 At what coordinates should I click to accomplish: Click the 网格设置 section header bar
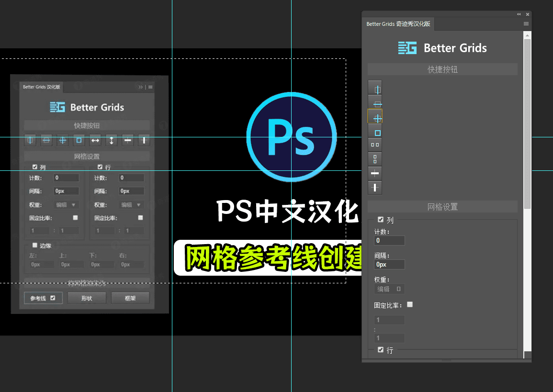click(x=442, y=206)
